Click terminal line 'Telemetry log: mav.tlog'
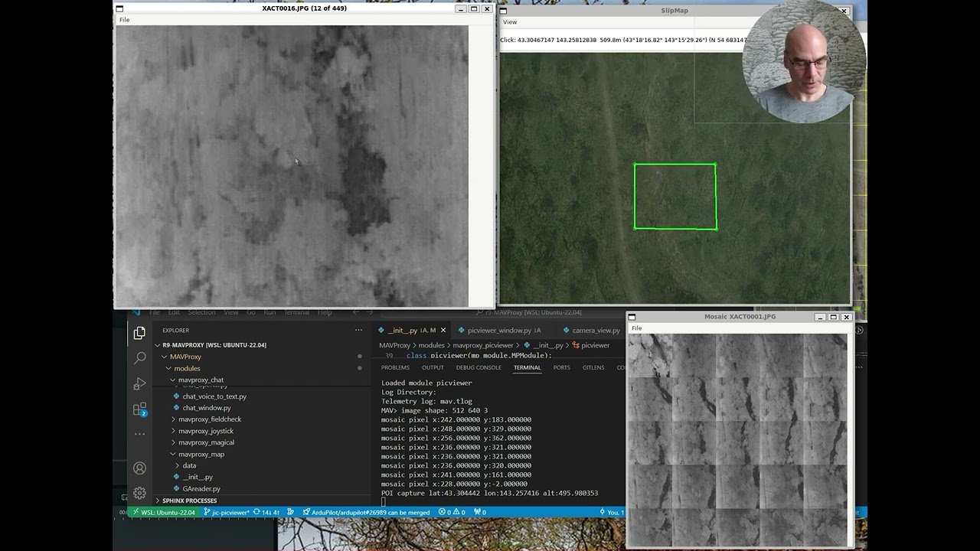 426,401
